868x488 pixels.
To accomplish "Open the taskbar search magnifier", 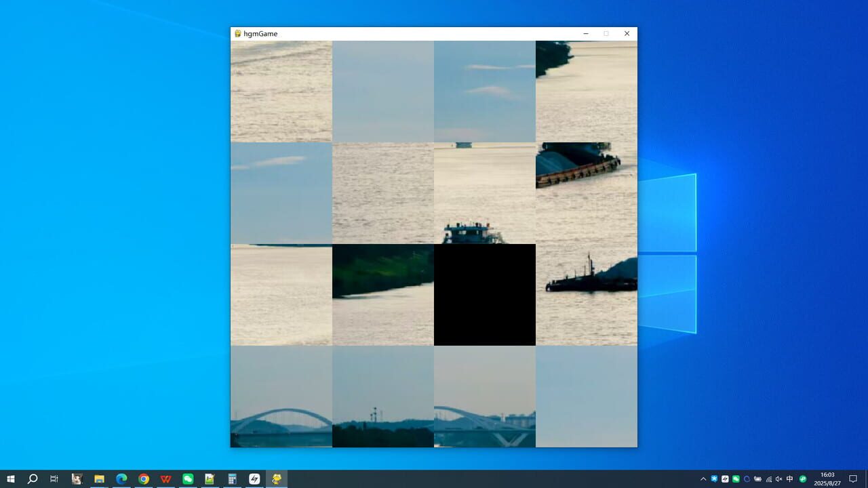I will [x=33, y=479].
